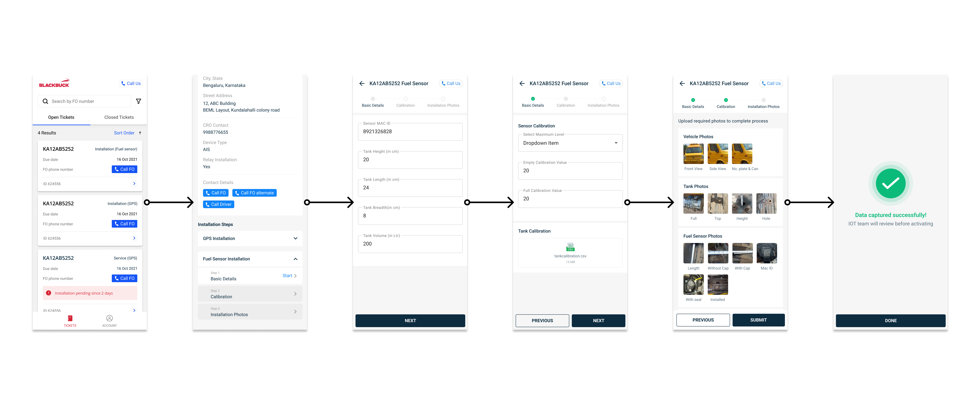980x420 pixels.
Task: Click Call Us on the tickets list screen
Action: [x=131, y=83]
